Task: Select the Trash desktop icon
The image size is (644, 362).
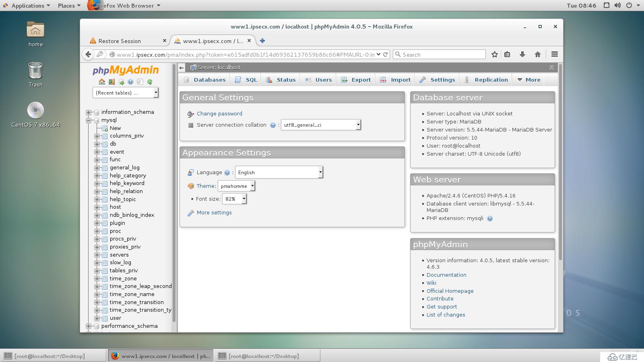Action: tap(35, 74)
